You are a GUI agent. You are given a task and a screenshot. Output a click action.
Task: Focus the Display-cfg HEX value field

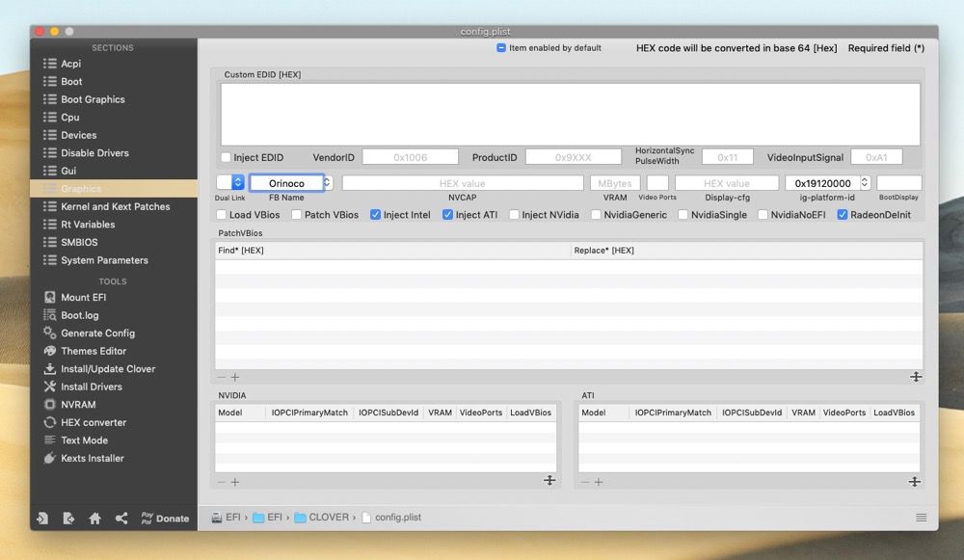(727, 183)
